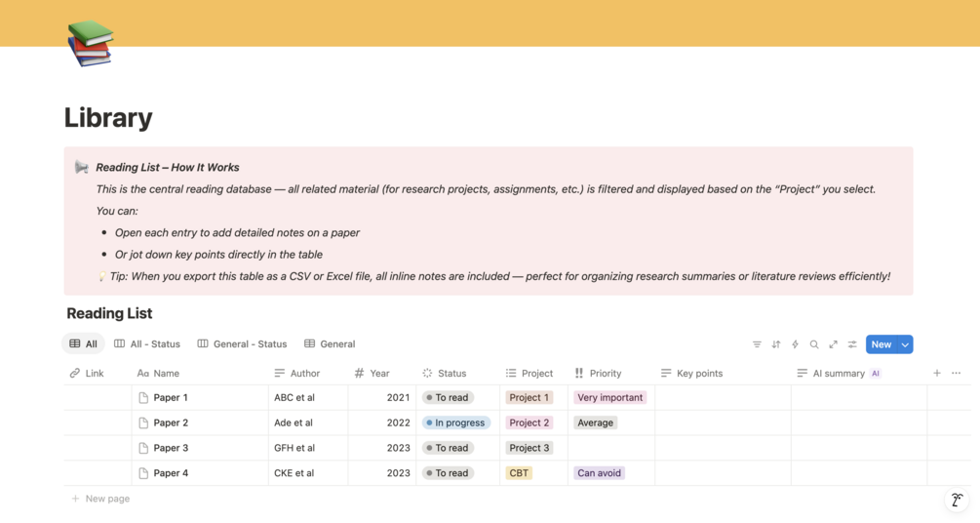Screen dimensions: 980x523
Task: Open view settings sliders icon
Action: [852, 344]
